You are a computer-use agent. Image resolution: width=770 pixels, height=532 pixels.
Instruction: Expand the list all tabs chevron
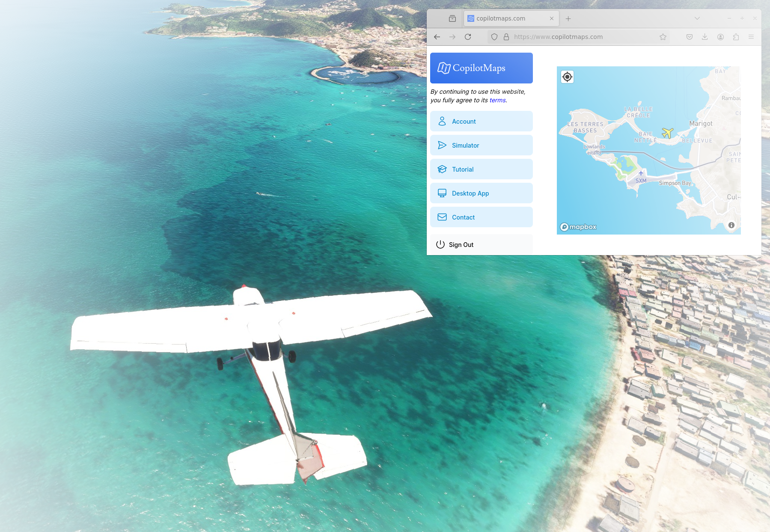point(697,18)
